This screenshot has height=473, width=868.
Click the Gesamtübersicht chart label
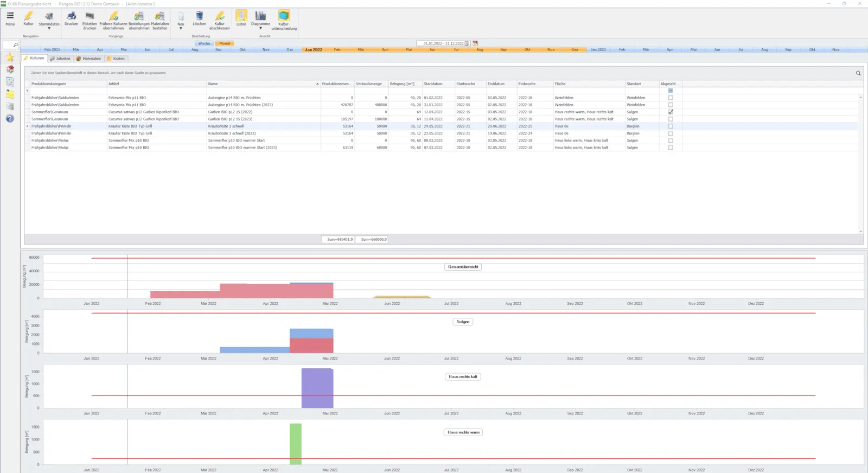point(463,267)
